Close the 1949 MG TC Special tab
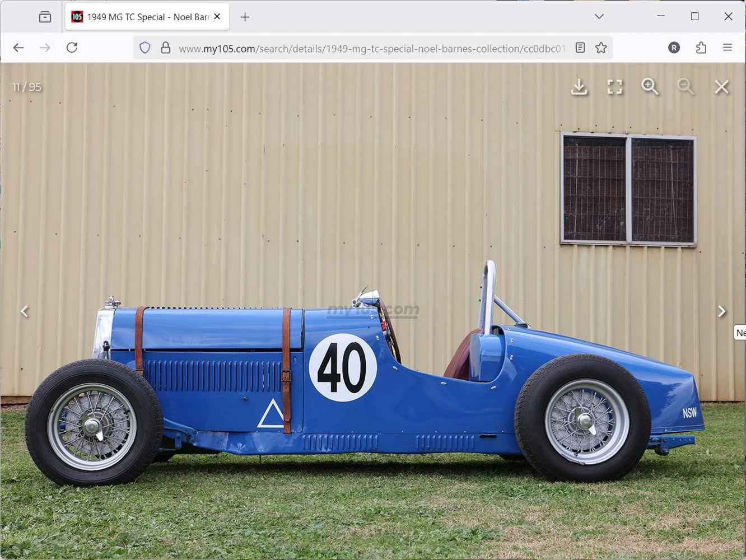 [217, 17]
